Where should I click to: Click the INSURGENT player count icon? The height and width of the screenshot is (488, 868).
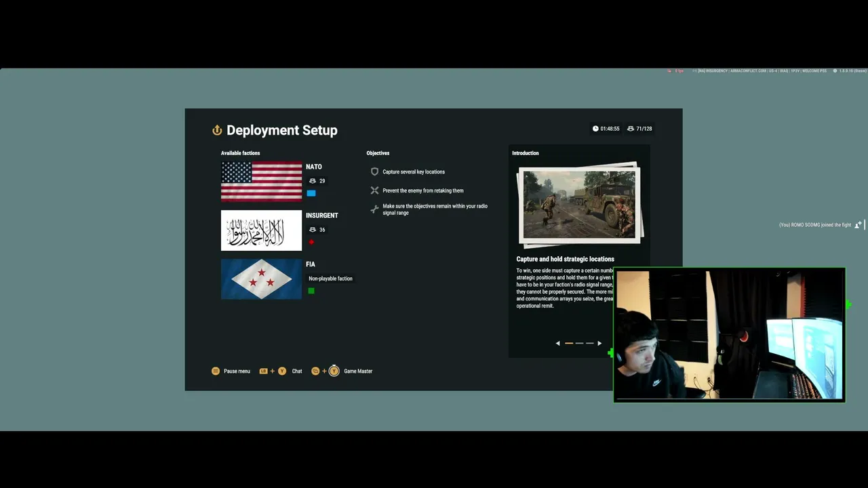click(x=313, y=230)
